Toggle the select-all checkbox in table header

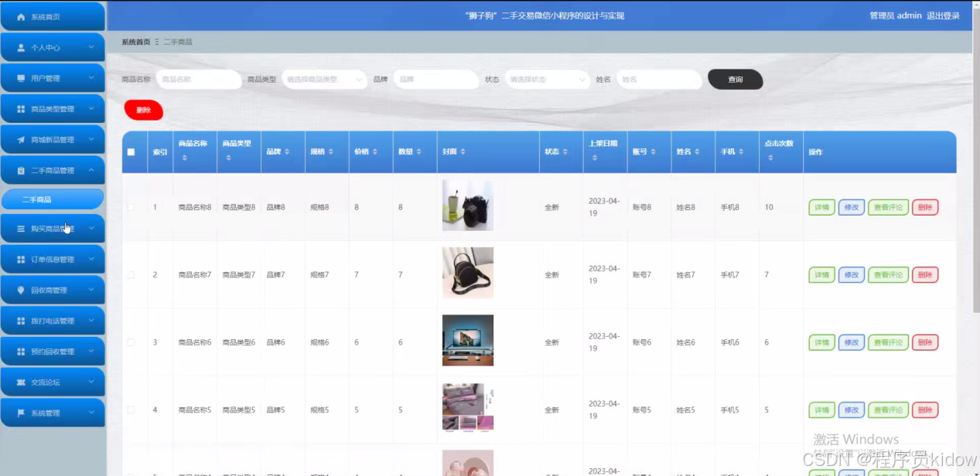tap(131, 152)
